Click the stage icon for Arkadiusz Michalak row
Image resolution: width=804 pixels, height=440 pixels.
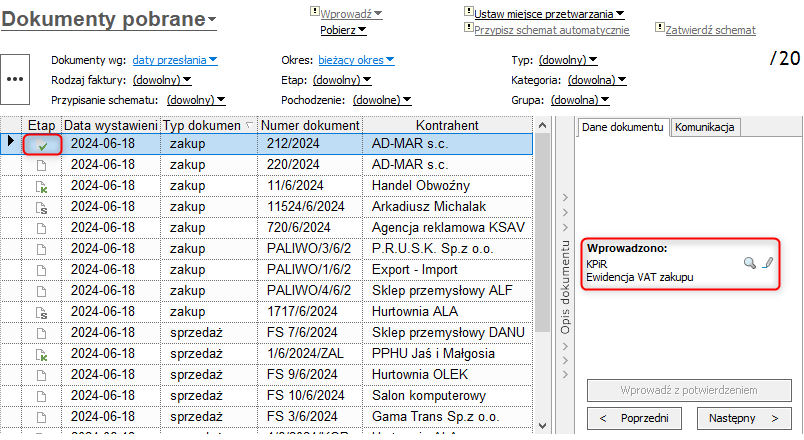click(x=42, y=208)
